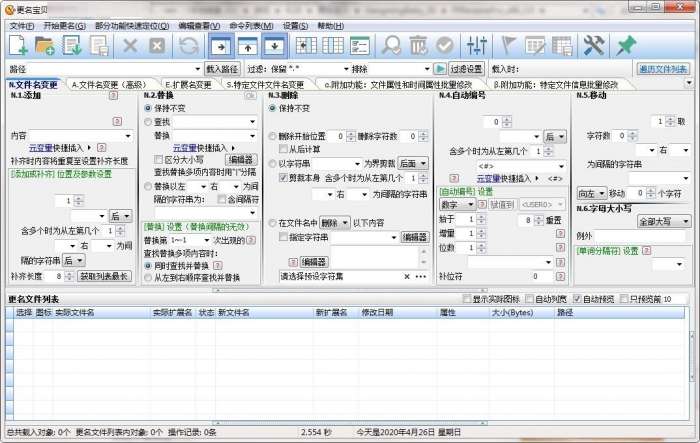The image size is (700, 443).
Task: Click the wrench and screwdriver tools icon
Action: click(x=594, y=45)
